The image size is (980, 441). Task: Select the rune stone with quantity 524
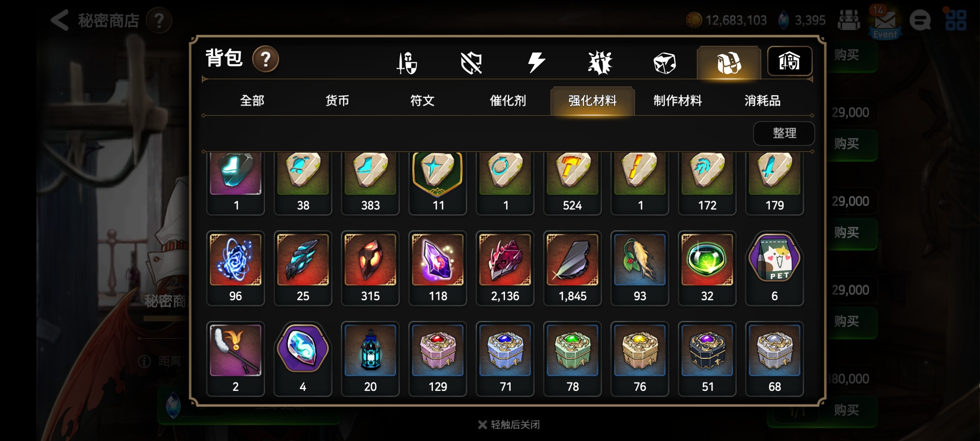click(572, 183)
